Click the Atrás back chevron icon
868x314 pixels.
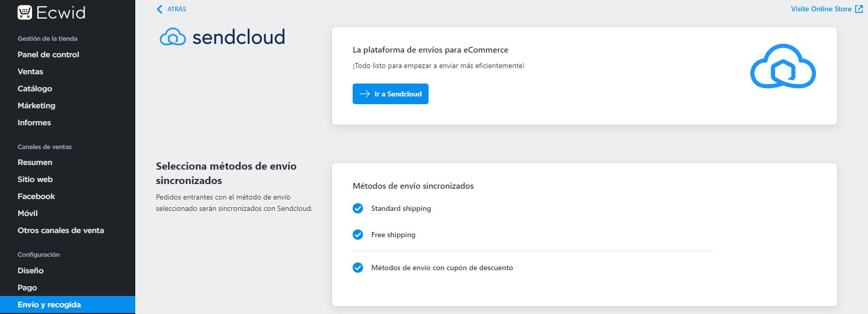(160, 9)
